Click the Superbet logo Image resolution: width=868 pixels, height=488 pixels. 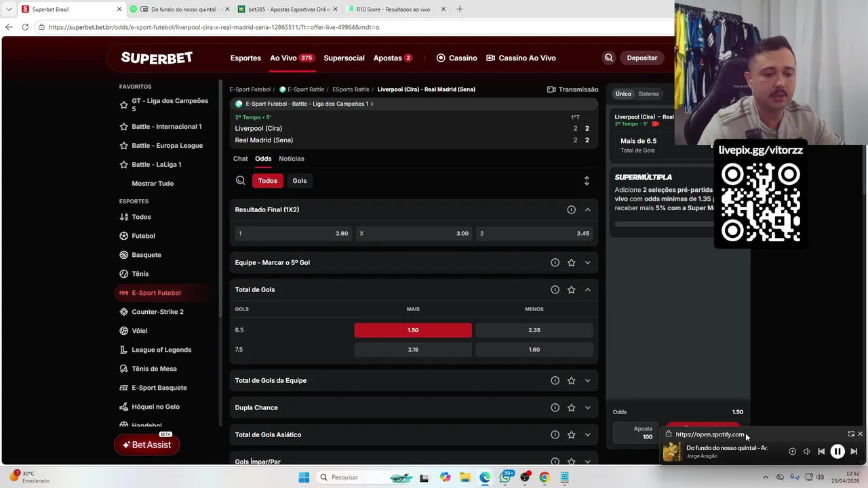pos(157,58)
